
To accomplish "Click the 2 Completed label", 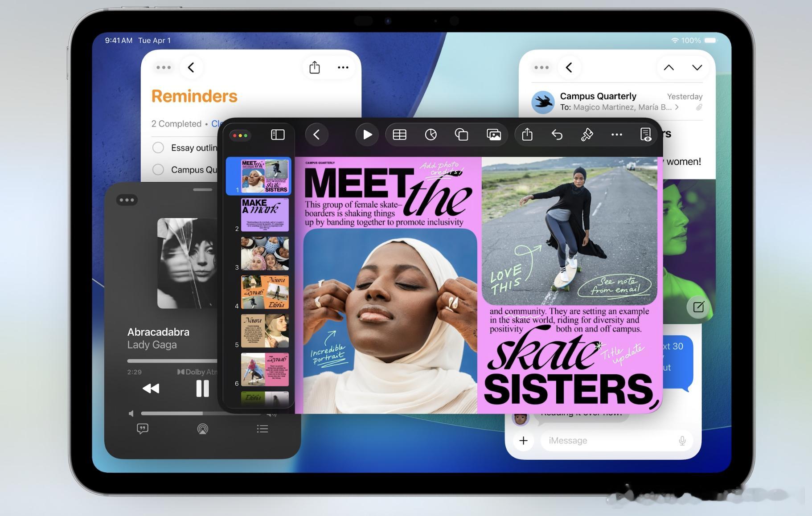I will point(176,123).
